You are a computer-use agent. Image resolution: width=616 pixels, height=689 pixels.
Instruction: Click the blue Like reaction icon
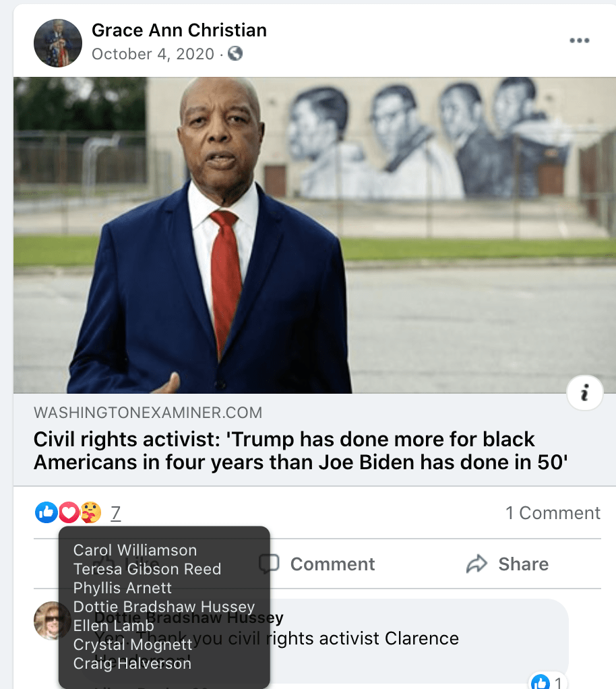(x=46, y=512)
